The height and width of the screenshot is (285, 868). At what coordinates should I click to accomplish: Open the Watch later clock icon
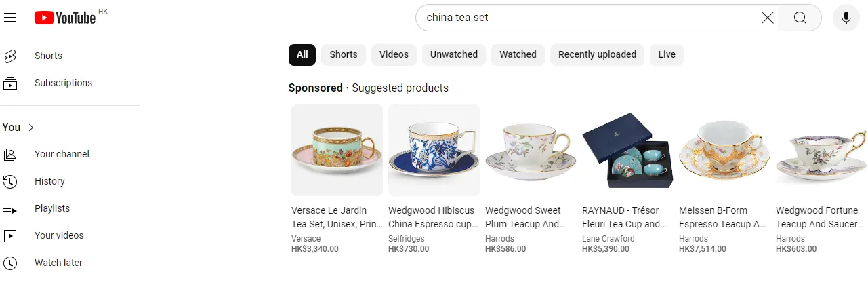click(x=10, y=263)
